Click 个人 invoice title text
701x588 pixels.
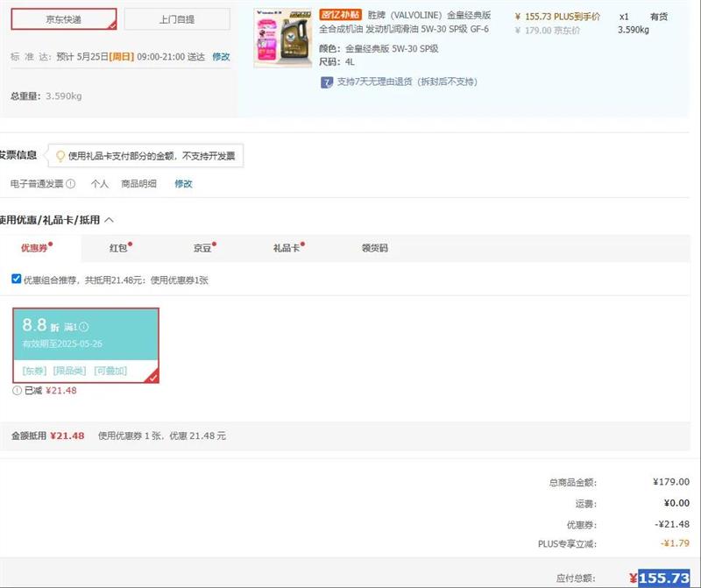click(100, 184)
